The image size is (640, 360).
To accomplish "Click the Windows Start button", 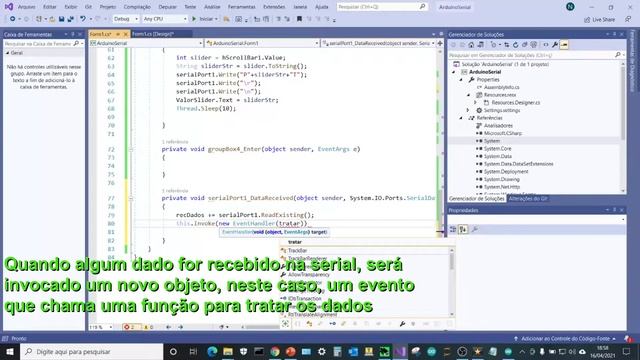I will 10,351.
